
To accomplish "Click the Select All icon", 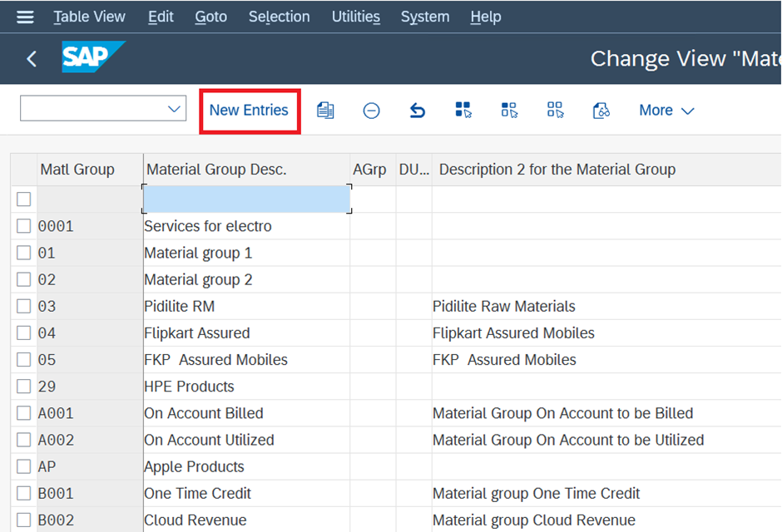I will coord(463,110).
